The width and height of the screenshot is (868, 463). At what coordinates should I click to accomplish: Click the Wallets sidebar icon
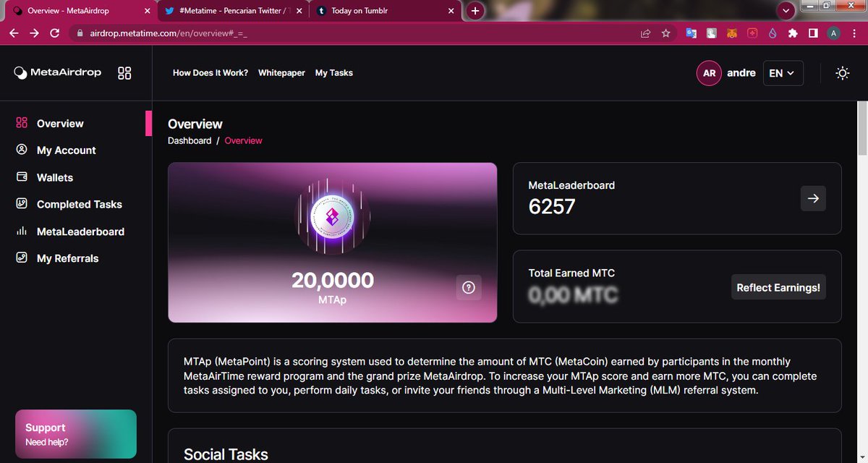coord(22,177)
